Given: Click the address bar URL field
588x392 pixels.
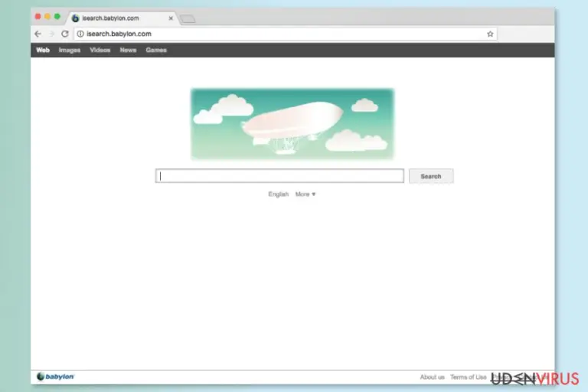Looking at the screenshot, I should (x=285, y=34).
